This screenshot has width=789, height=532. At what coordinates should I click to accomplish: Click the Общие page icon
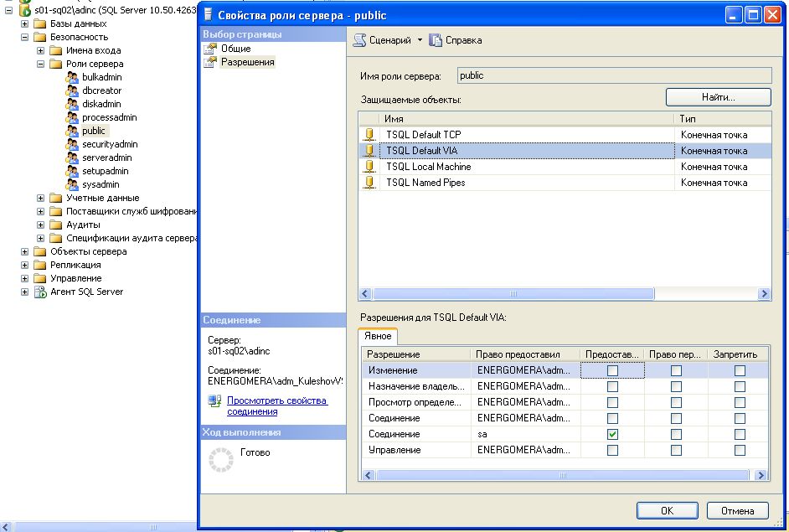(210, 49)
